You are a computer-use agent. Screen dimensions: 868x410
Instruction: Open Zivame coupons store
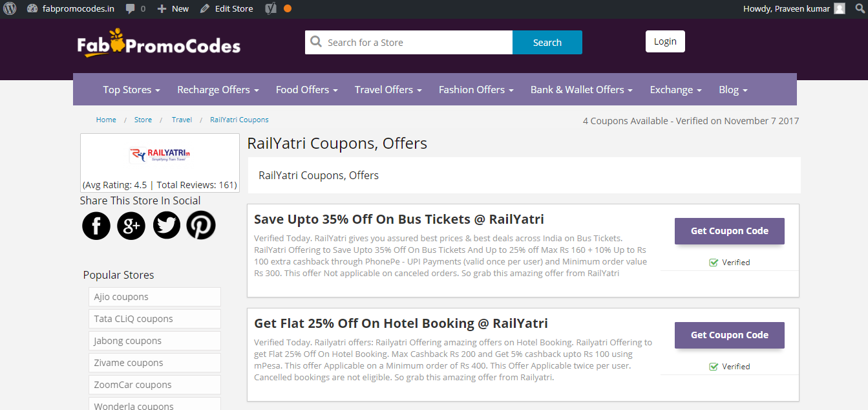pyautogui.click(x=154, y=363)
